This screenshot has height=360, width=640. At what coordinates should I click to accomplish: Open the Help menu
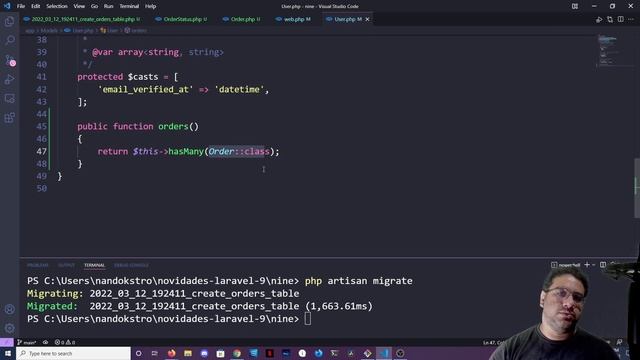(x=151, y=6)
